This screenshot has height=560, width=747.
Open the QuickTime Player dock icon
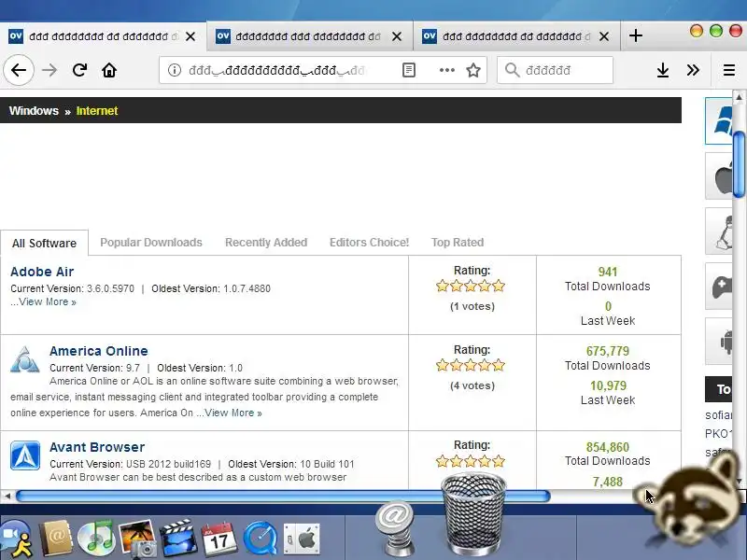(261, 539)
